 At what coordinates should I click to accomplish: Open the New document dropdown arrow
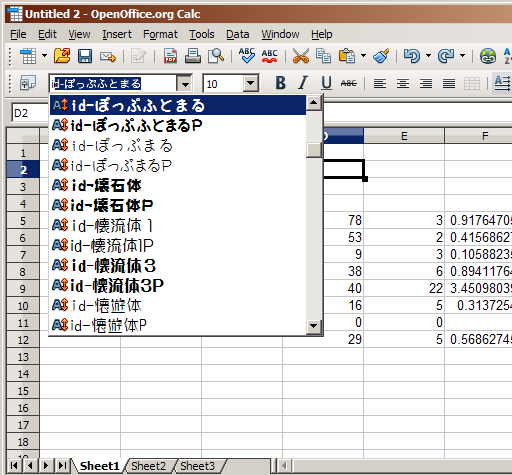[x=44, y=56]
